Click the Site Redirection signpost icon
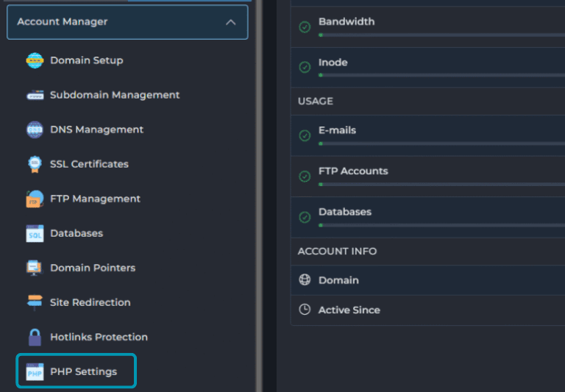Viewport: 565px width, 392px height. tap(35, 303)
